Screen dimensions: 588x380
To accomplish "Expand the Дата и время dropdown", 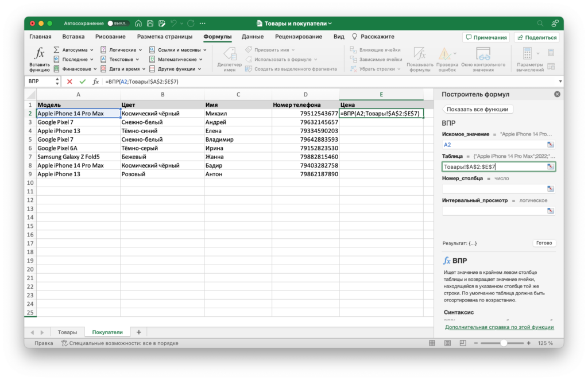I will coord(144,69).
